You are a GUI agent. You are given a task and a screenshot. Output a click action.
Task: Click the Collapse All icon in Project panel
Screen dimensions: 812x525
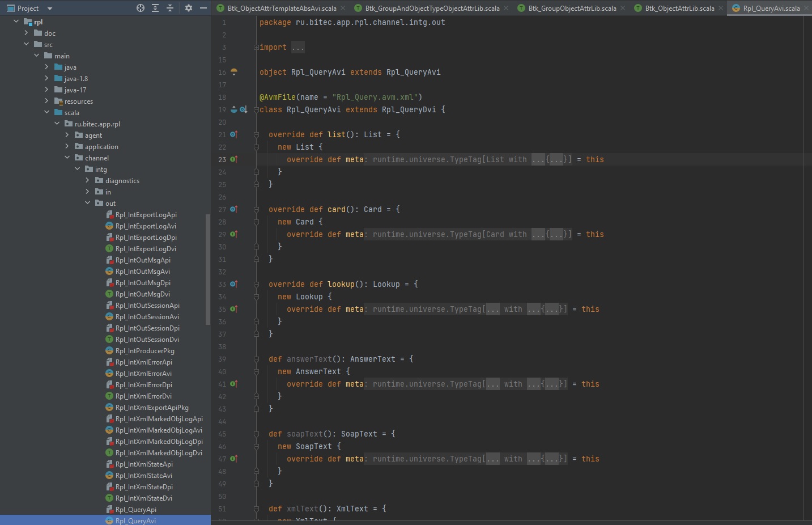[x=170, y=8]
